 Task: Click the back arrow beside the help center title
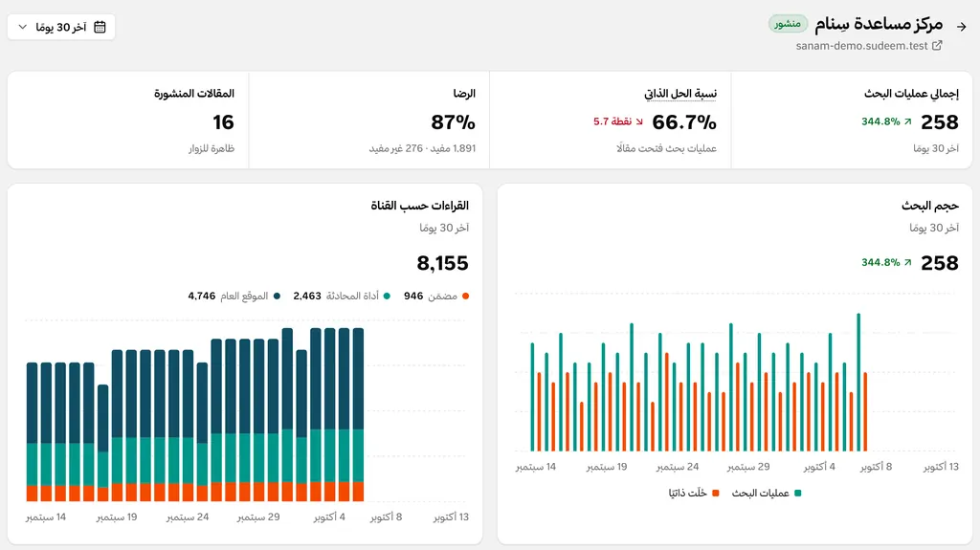click(x=961, y=26)
